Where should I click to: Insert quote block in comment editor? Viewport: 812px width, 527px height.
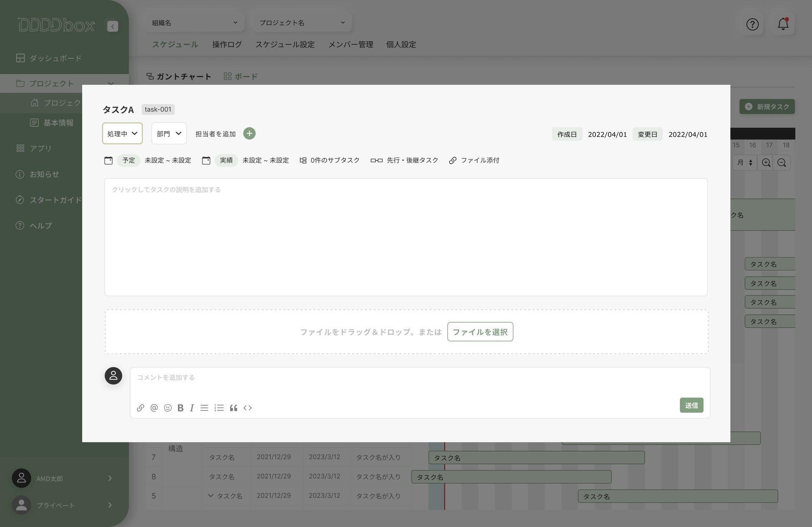(x=234, y=408)
